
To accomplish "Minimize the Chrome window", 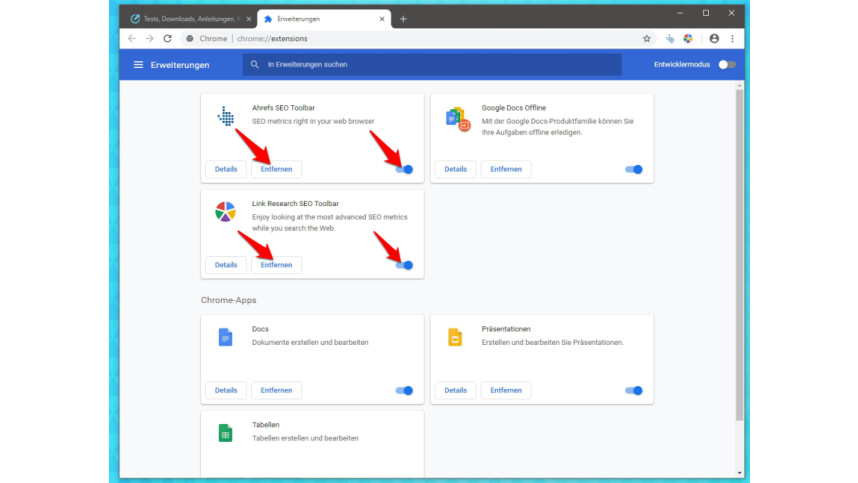I will click(680, 13).
